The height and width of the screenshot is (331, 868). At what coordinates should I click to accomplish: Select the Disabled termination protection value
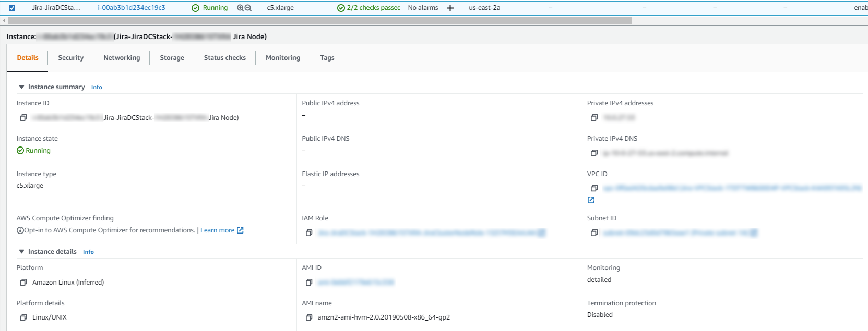point(600,315)
